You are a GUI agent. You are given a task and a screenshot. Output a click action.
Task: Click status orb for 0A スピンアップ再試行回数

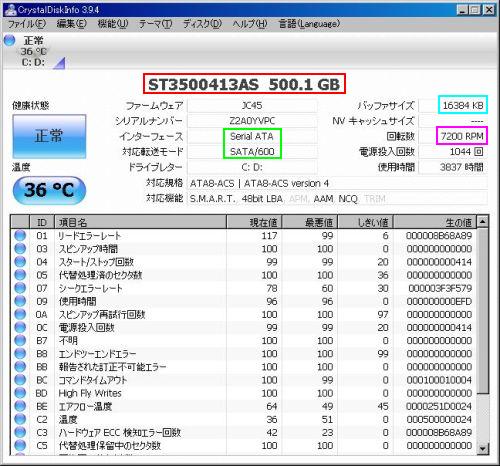coord(20,314)
